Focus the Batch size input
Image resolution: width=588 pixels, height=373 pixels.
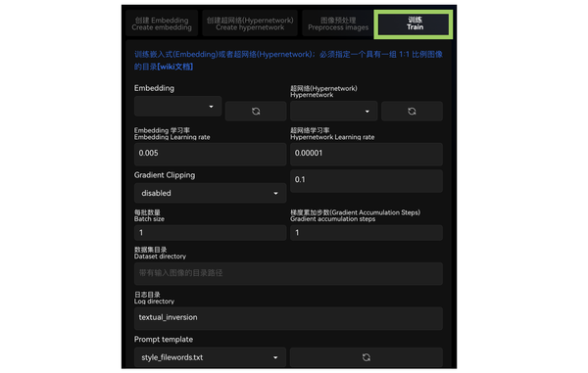(x=211, y=233)
